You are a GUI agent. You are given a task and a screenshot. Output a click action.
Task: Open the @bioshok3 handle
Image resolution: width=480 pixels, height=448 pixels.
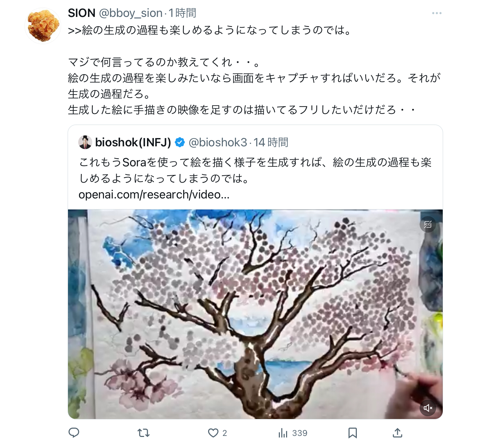click(218, 142)
